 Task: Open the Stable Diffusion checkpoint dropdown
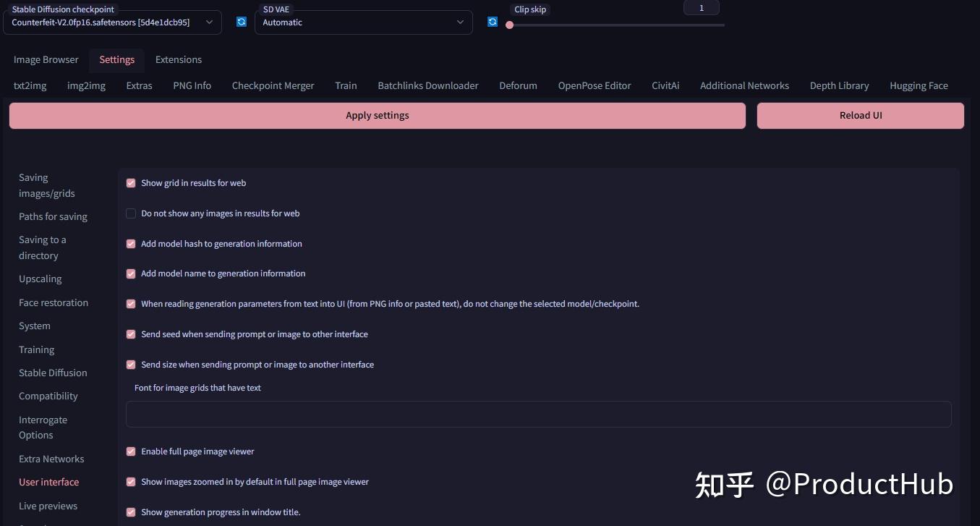[x=209, y=22]
